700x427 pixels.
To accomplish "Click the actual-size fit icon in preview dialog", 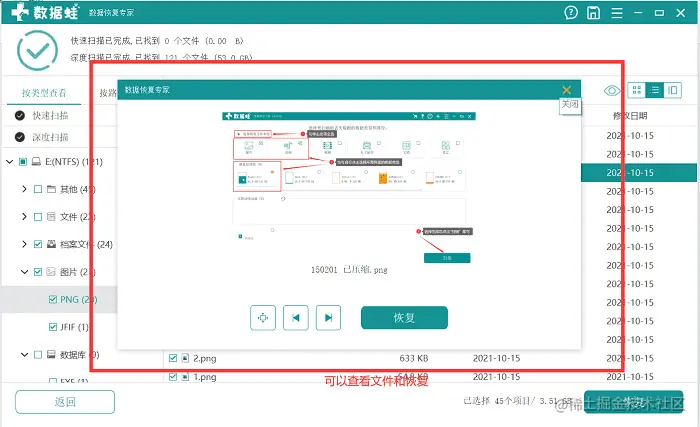I will pyautogui.click(x=263, y=318).
